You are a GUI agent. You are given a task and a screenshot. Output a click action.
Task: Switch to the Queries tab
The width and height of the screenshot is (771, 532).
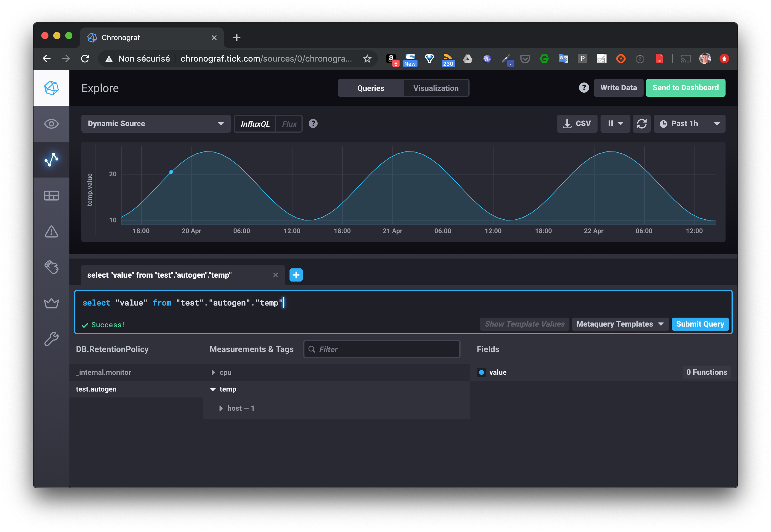tap(371, 88)
